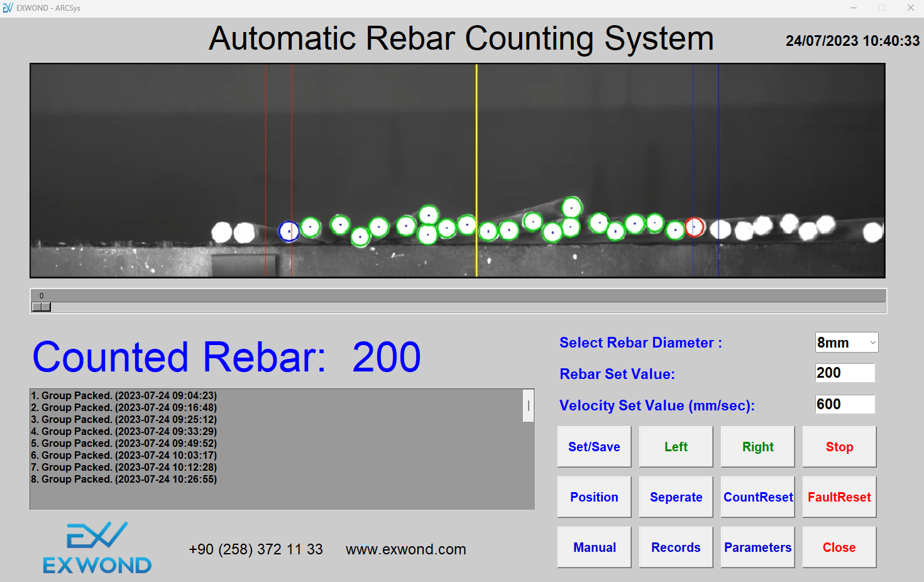Focus the Velocity Set Value field

point(845,404)
